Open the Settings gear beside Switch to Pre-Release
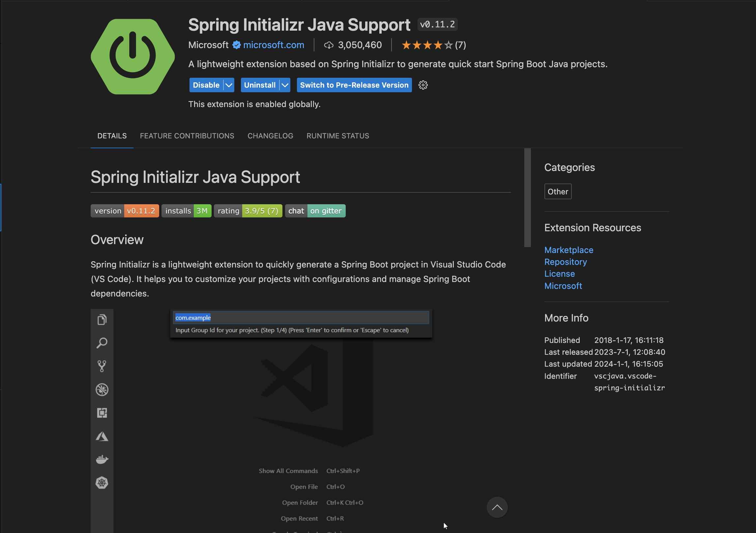756x533 pixels. [x=423, y=85]
